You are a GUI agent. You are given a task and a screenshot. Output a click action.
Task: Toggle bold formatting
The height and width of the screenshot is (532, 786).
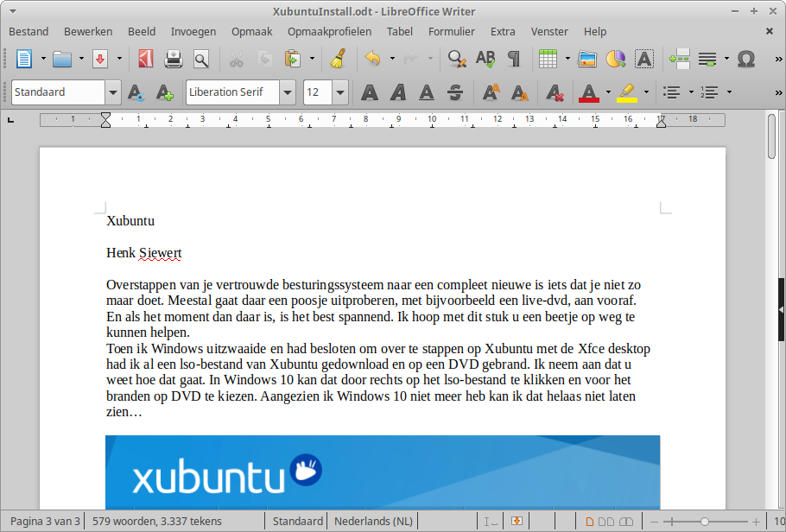370,92
